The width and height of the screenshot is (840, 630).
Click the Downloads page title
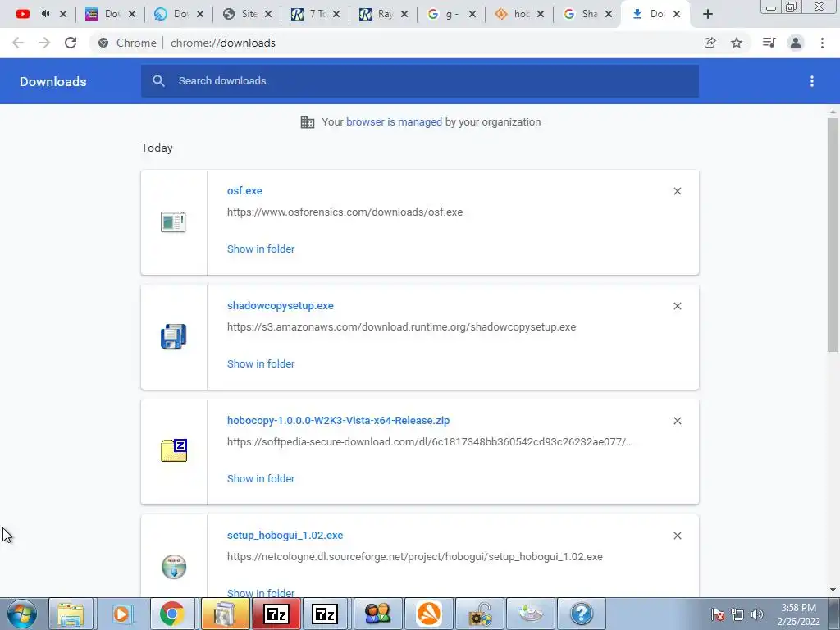[53, 81]
